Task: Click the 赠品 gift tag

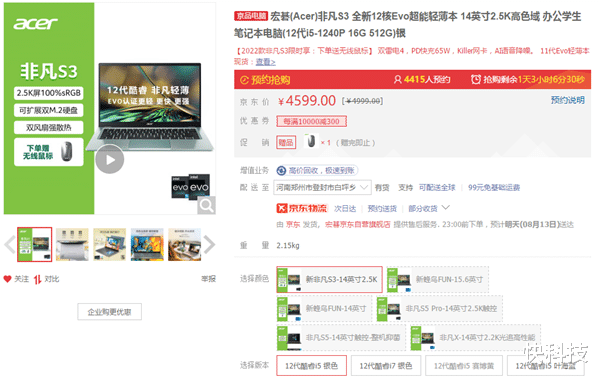Action: [x=286, y=143]
